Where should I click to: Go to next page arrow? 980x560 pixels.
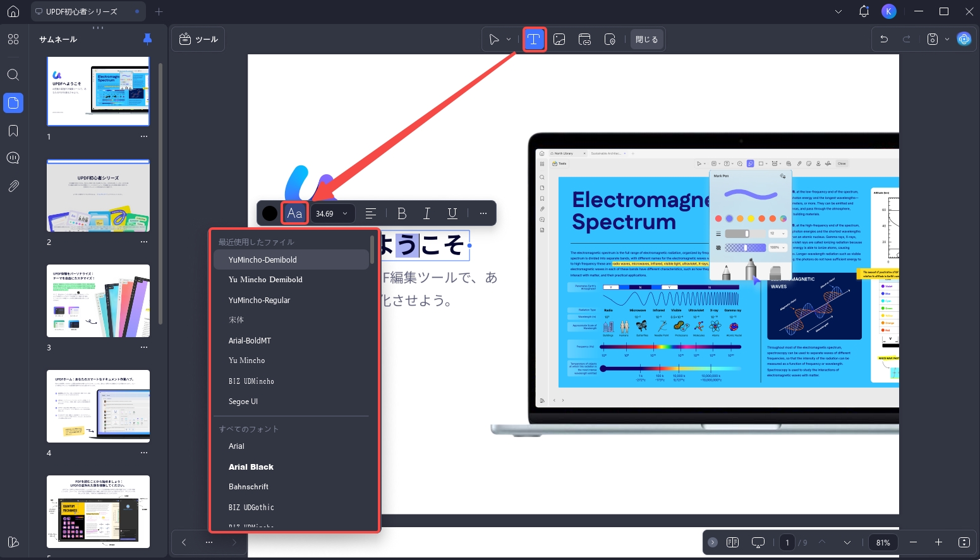point(847,542)
